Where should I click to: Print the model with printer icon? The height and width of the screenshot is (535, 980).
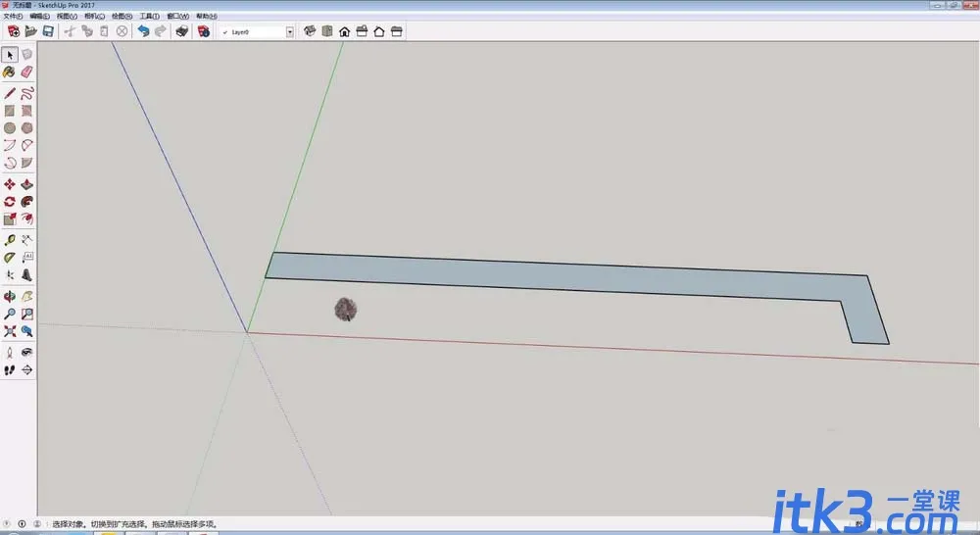(182, 31)
